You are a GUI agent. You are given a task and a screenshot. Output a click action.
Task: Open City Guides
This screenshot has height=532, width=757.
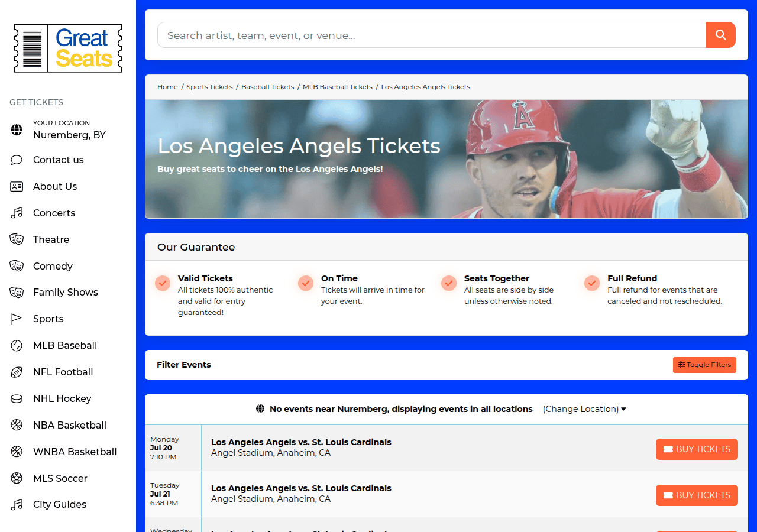click(x=60, y=504)
